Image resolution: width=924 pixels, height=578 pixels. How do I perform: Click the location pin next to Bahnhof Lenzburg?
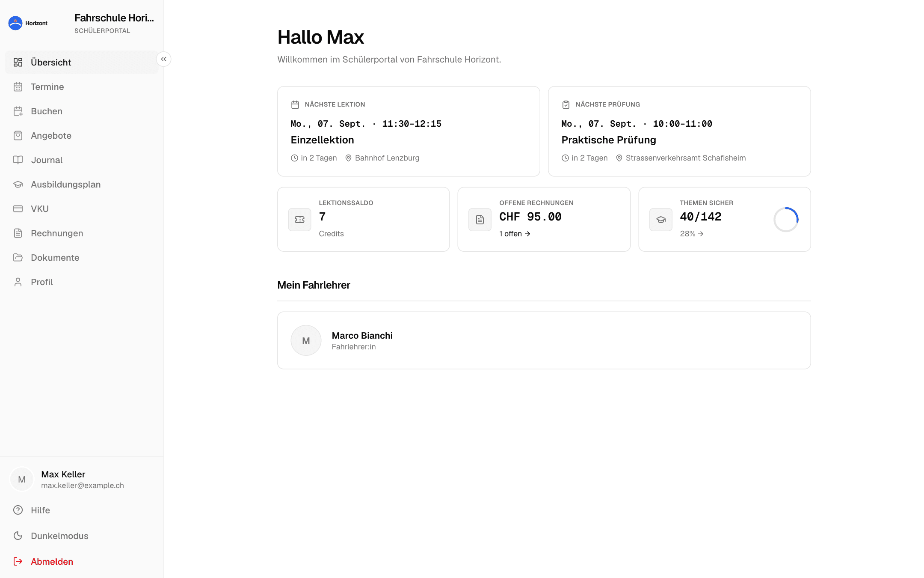tap(349, 158)
